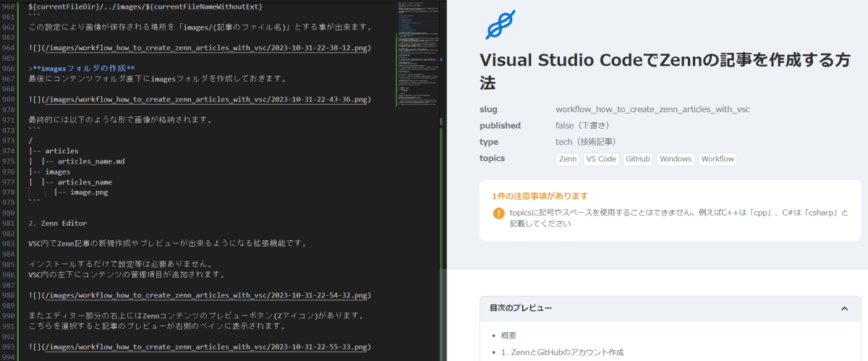Open image link 2023-10-31-22-54-32.png on line 988
868x361 pixels.
click(x=206, y=295)
